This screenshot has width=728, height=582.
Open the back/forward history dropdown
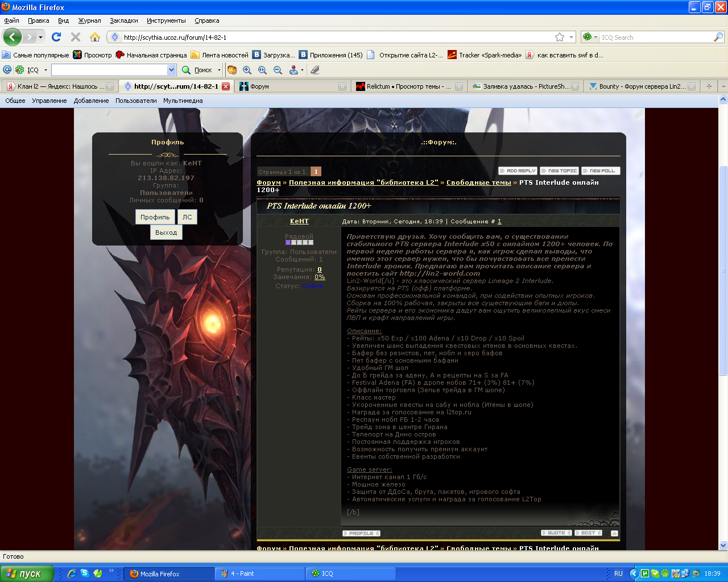pyautogui.click(x=40, y=38)
